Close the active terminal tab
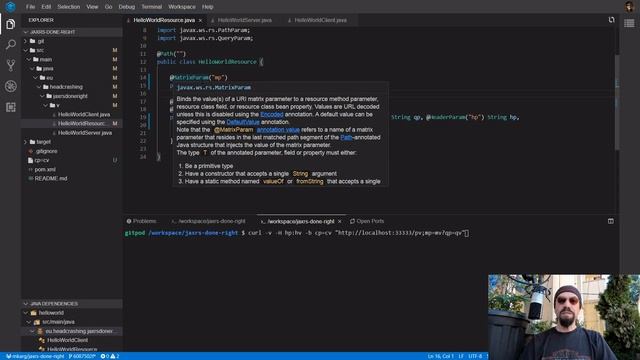 [x=340, y=222]
